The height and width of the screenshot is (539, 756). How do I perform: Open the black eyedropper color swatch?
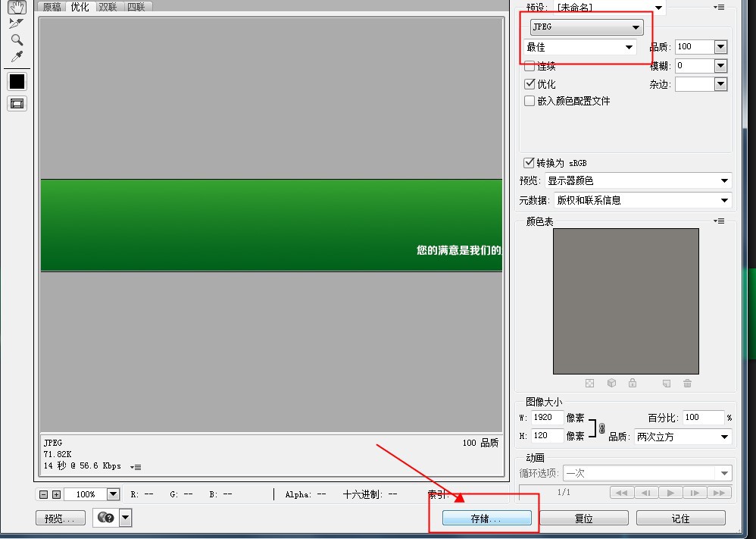click(17, 82)
